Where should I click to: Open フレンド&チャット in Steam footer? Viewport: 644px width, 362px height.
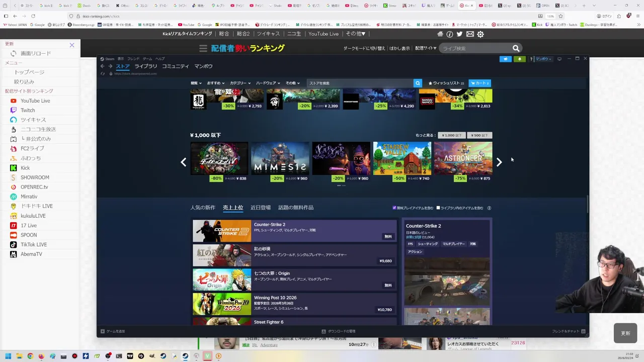[x=569, y=331]
